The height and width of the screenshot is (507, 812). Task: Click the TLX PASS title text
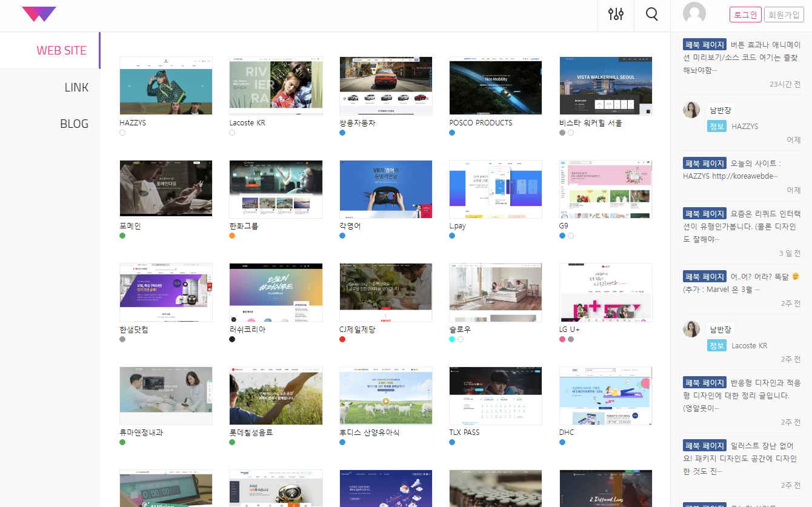[464, 432]
